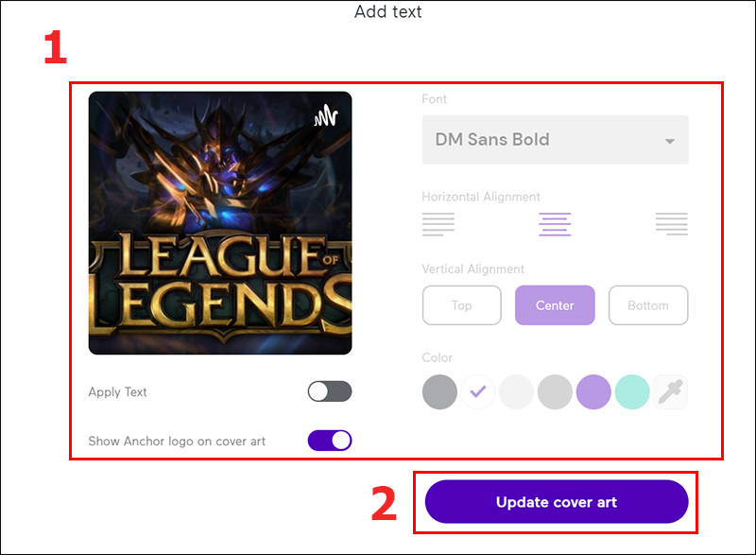
Task: Choose the dark gray color swatch
Action: (439, 392)
